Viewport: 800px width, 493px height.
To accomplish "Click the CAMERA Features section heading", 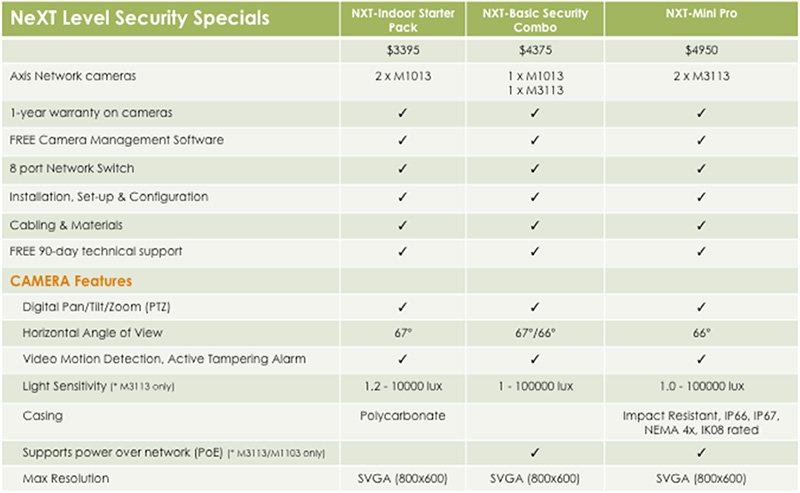I will (71, 281).
